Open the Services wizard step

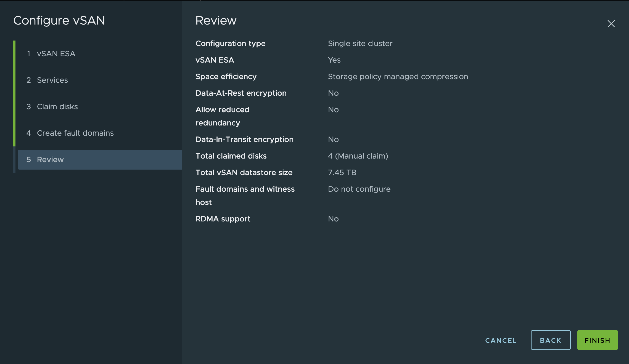coord(52,80)
